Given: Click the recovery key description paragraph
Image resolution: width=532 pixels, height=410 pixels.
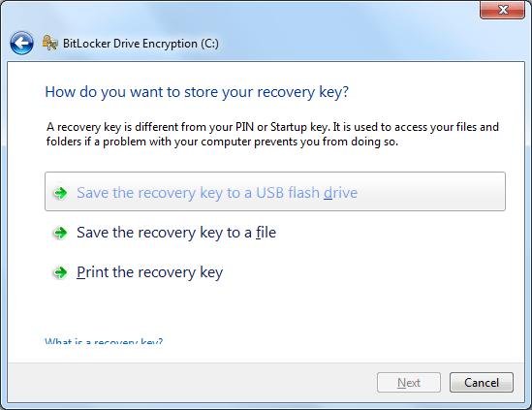Looking at the screenshot, I should 272,134.
